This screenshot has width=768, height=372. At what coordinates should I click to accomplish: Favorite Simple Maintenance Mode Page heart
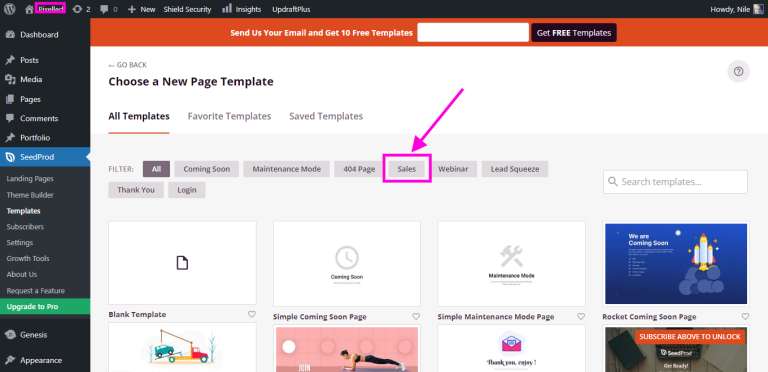pyautogui.click(x=581, y=317)
